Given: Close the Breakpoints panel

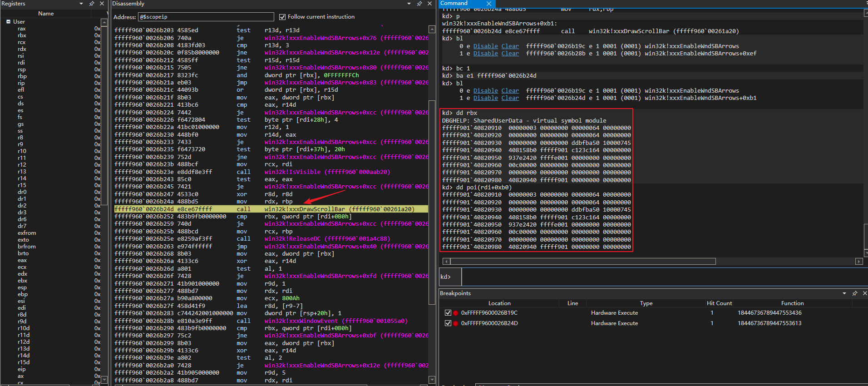Looking at the screenshot, I should 865,293.
